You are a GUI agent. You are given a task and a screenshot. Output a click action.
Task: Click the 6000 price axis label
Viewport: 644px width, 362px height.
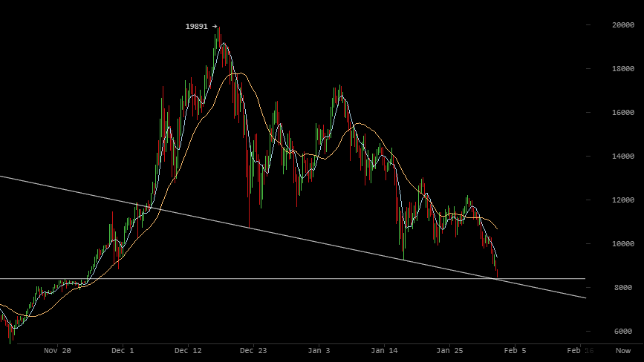(x=623, y=332)
